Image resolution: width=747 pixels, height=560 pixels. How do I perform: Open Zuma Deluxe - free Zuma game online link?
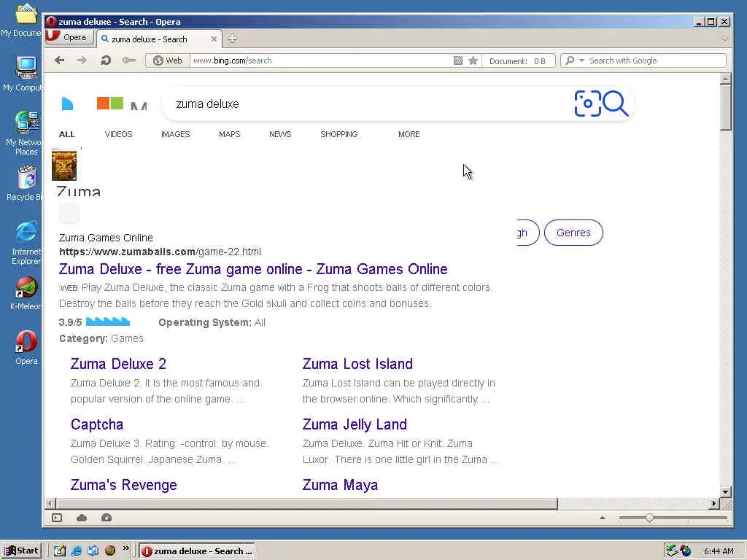(253, 269)
